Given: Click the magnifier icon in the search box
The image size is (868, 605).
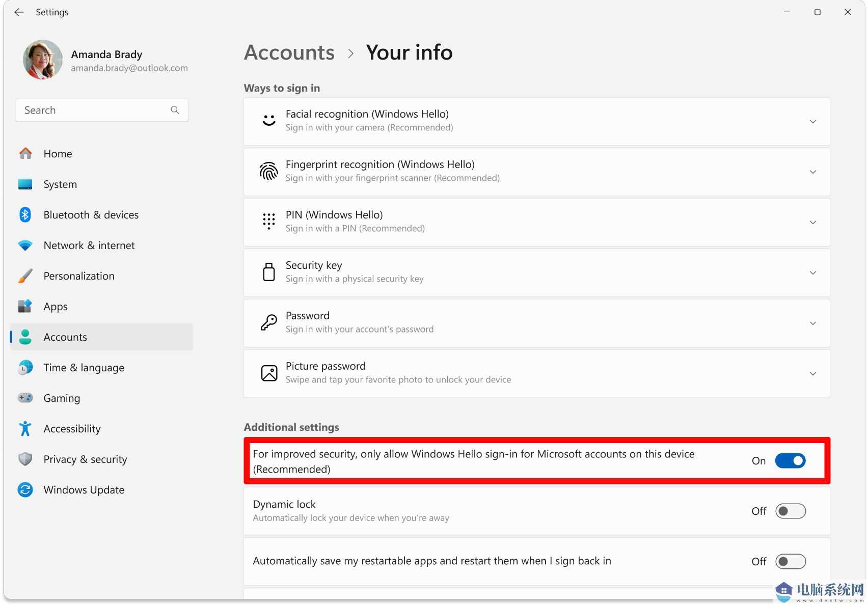Looking at the screenshot, I should (175, 110).
